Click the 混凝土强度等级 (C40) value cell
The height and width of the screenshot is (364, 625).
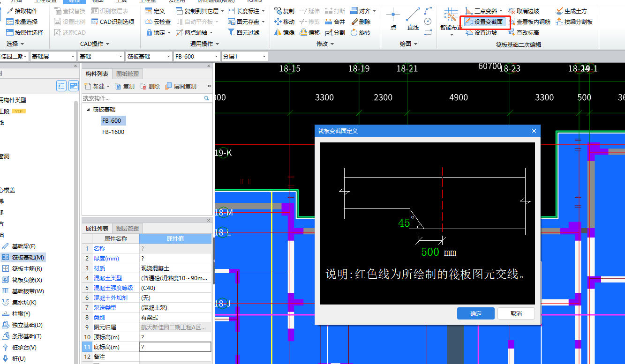(x=175, y=288)
